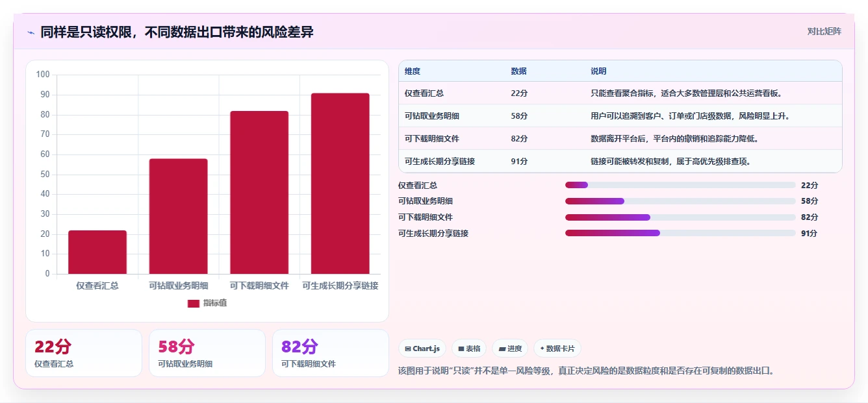This screenshot has width=868, height=403.
Task: Click x-axis label 可生成长期分享链接
Action: tap(340, 286)
